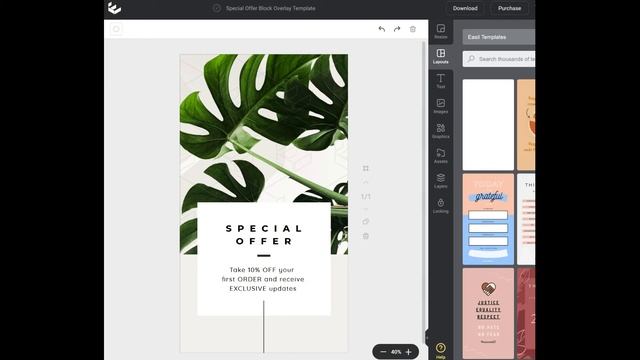Move page up with the up chevron

click(366, 182)
